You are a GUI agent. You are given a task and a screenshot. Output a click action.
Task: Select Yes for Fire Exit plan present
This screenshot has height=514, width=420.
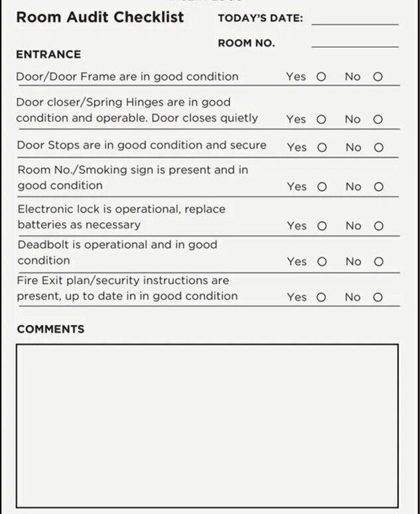pos(322,297)
